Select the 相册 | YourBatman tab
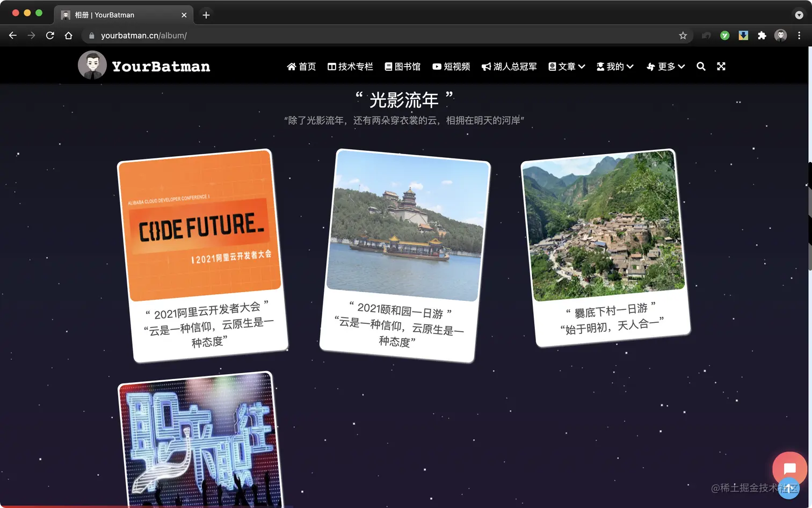This screenshot has height=508, width=812. coord(124,15)
